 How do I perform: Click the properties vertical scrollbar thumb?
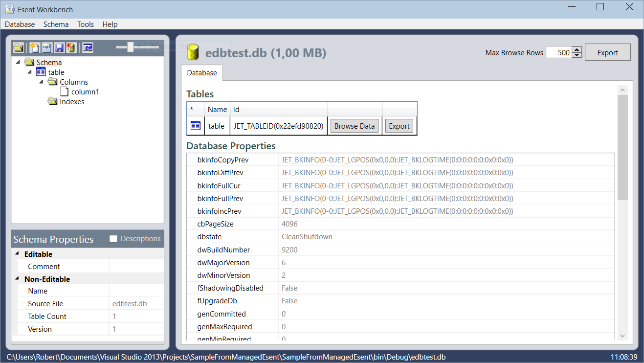point(622,148)
